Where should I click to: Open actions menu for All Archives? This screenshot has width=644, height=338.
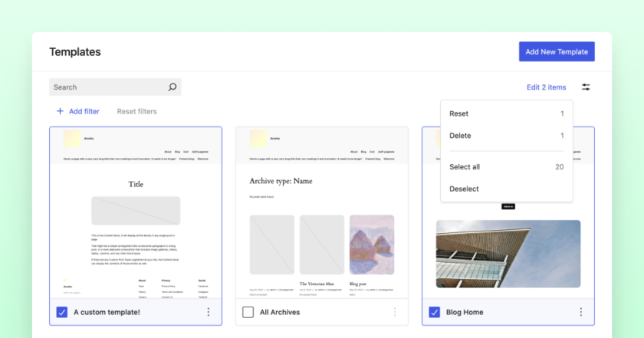tap(395, 312)
